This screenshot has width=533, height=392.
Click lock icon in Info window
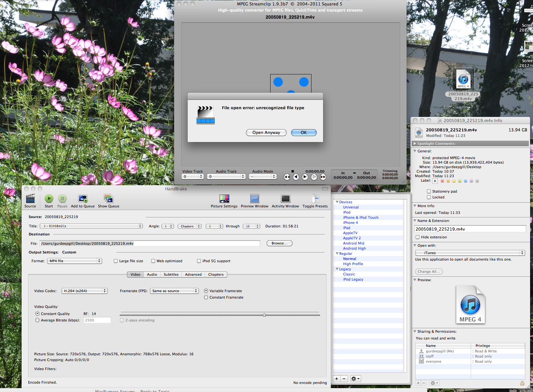522,383
